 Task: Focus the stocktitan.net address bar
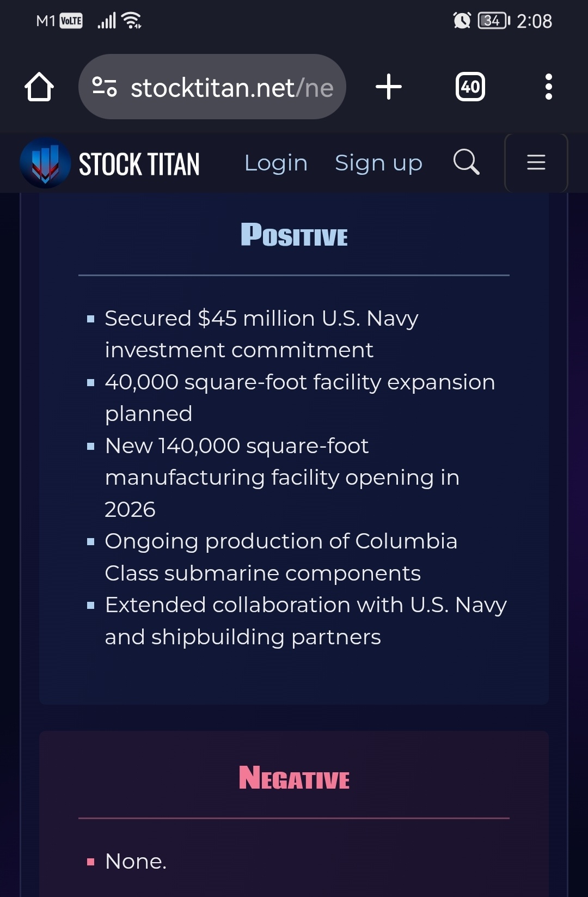click(231, 87)
